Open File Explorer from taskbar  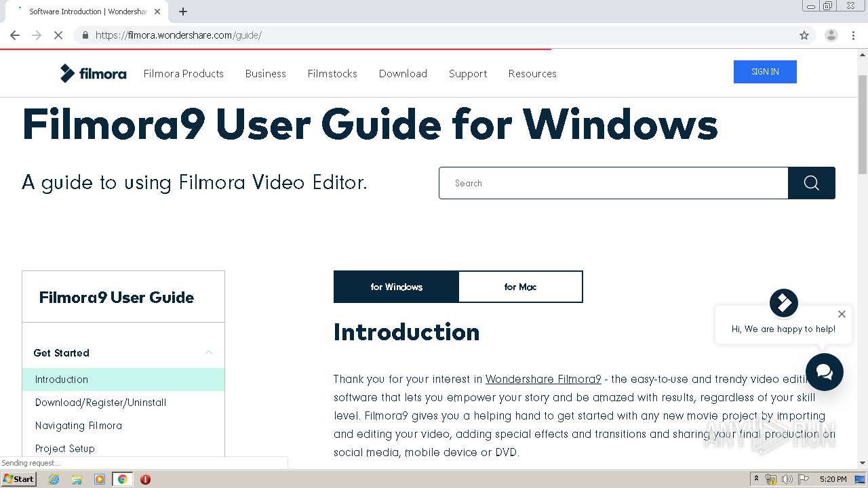pos(77,479)
